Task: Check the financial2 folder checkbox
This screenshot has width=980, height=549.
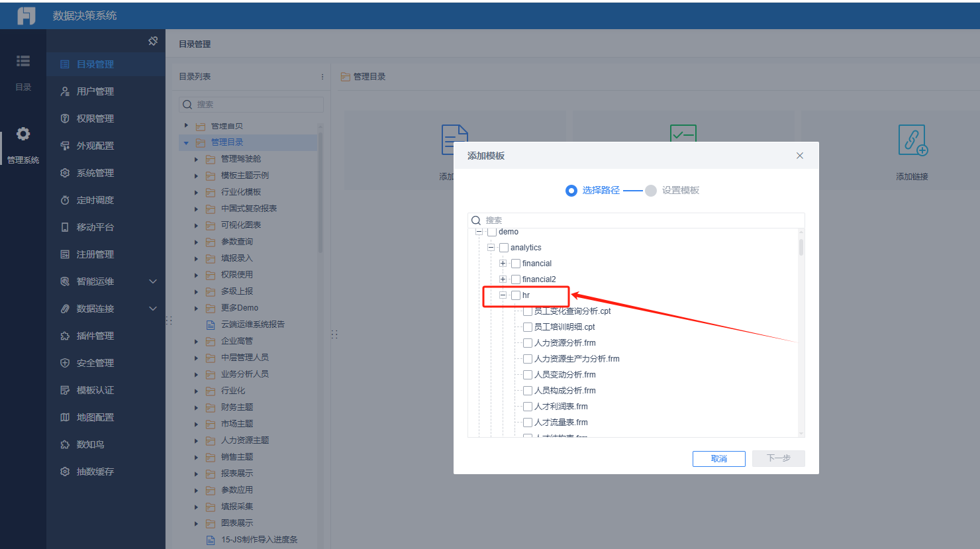Action: point(516,279)
